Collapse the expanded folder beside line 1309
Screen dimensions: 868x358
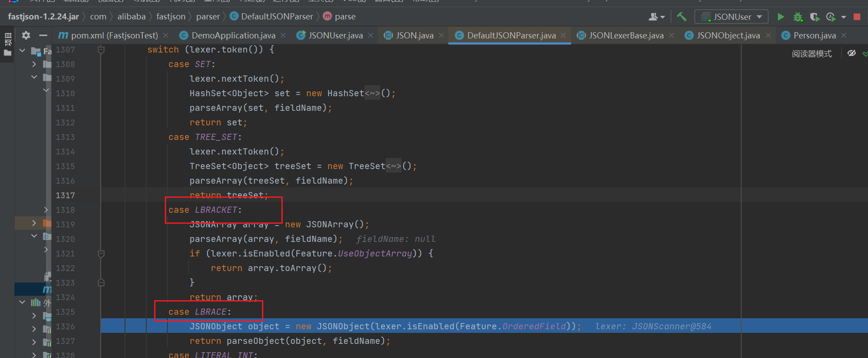click(34, 77)
